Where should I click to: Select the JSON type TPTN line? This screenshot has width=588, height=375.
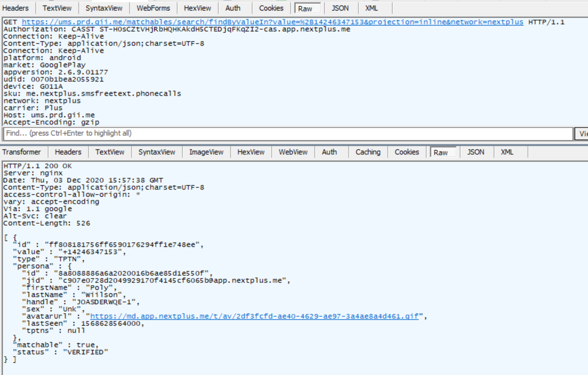pyautogui.click(x=49, y=259)
